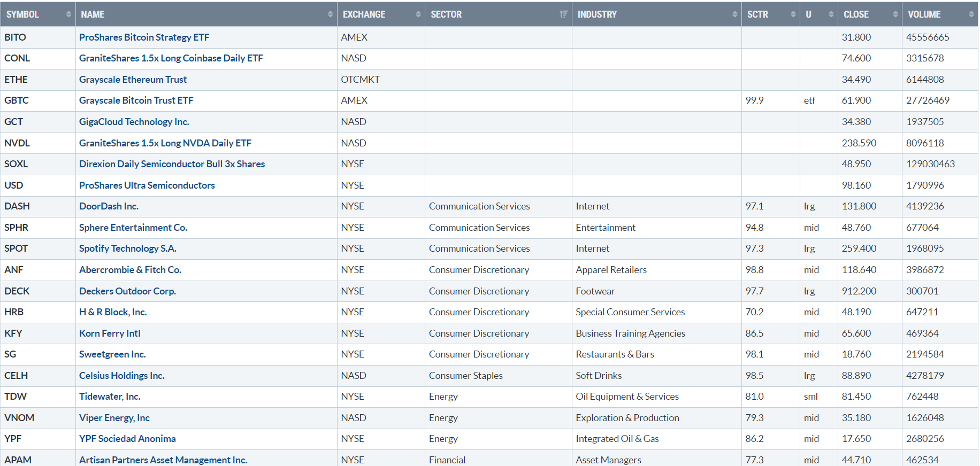Click the active sort icon in Sector header
This screenshot has height=466, width=980.
tap(563, 14)
